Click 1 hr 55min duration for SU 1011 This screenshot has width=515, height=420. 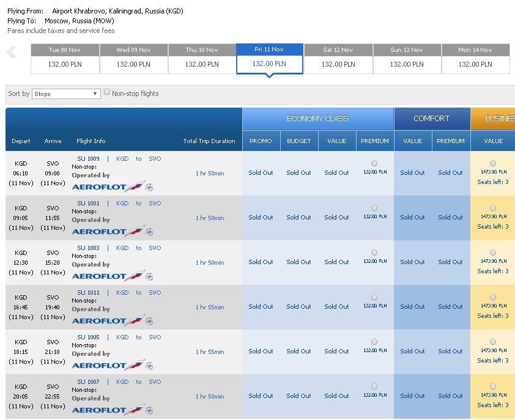[x=210, y=308]
